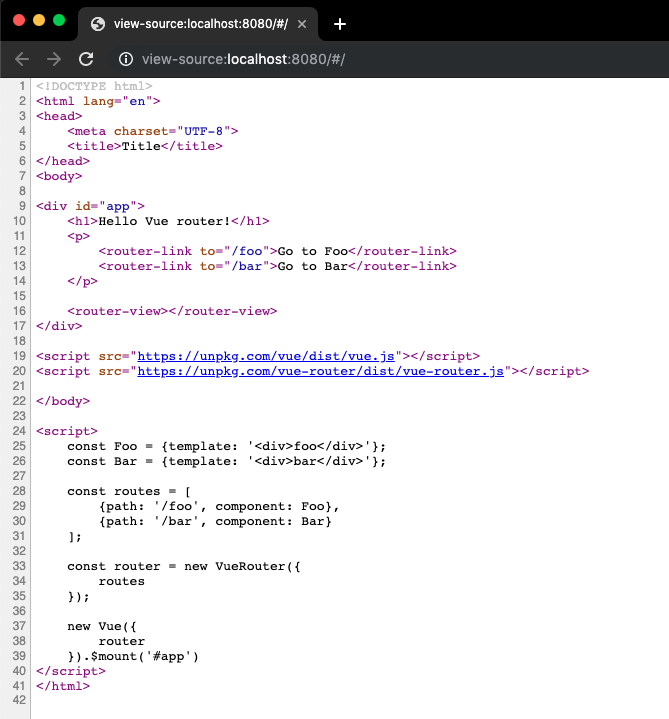
Task: Click the yellow minimize window button
Action: pyautogui.click(x=39, y=20)
